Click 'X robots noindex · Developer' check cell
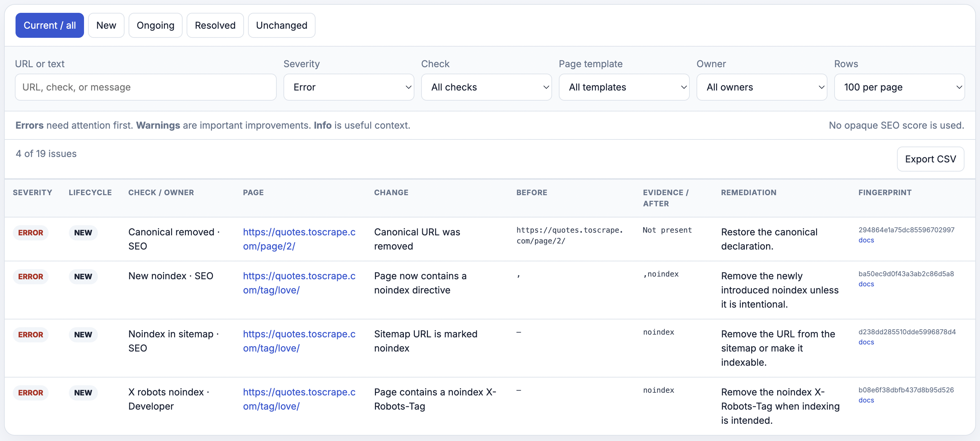The image size is (980, 441). coord(169,399)
